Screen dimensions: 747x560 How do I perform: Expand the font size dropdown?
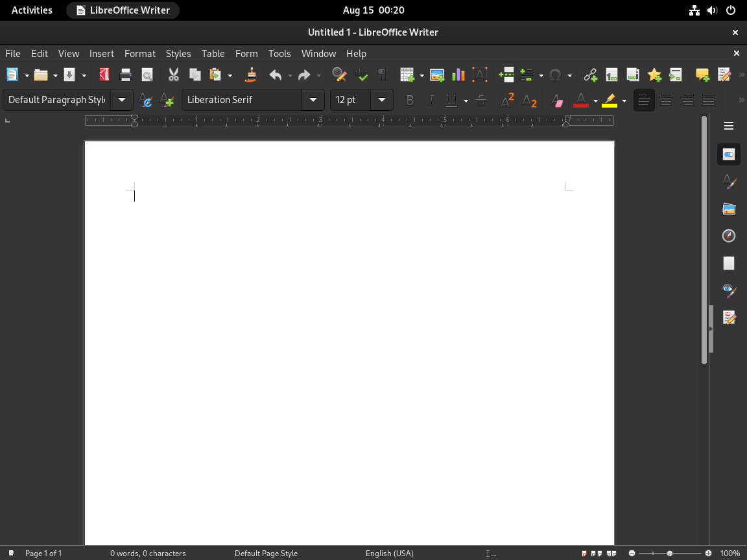pos(382,100)
